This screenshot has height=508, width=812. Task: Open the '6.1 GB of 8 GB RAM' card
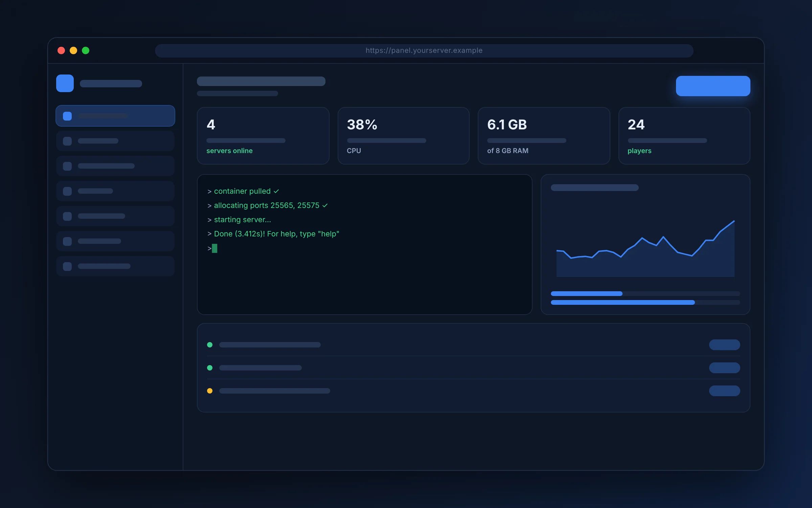click(x=544, y=136)
